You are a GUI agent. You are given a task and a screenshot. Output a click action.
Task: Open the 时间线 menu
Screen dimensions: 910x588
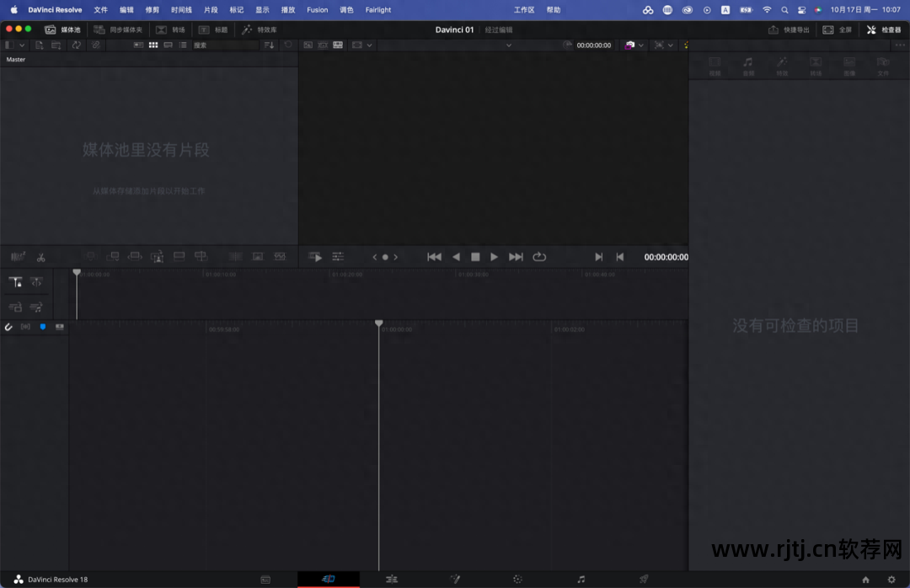coord(181,10)
